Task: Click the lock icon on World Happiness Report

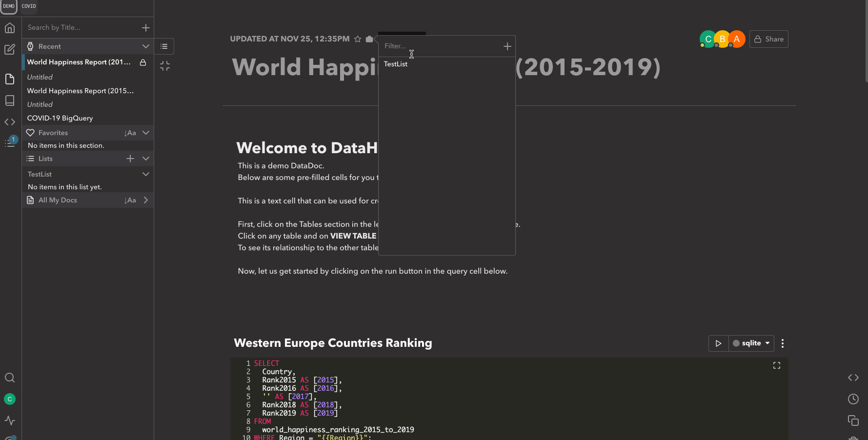Action: pos(143,62)
